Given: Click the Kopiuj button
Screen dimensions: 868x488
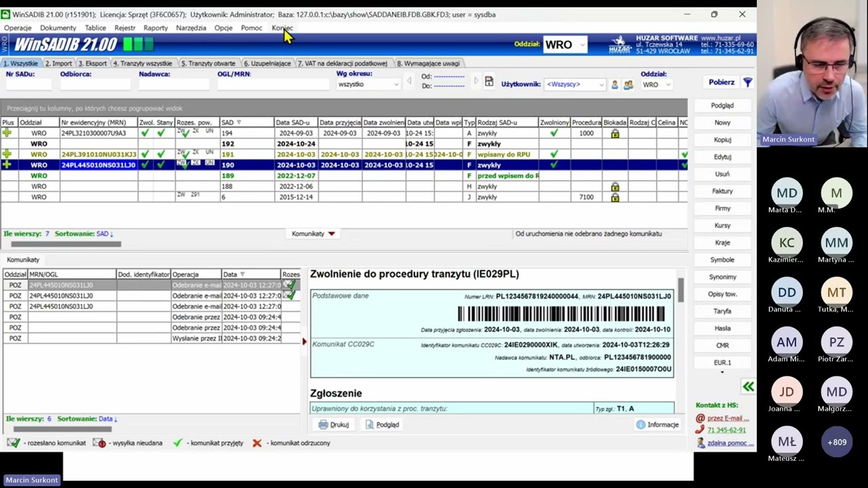Looking at the screenshot, I should (722, 140).
